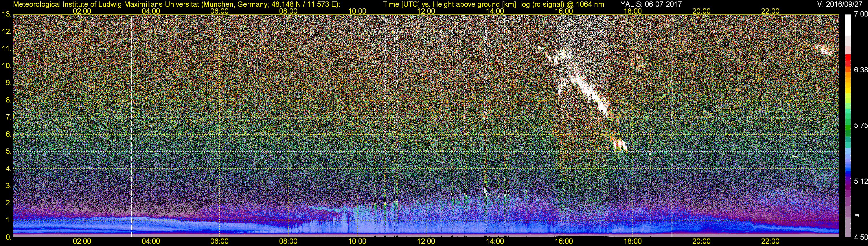The image size is (868, 246).
Task: Click the 12:00 label on the top axis
Action: [426, 11]
